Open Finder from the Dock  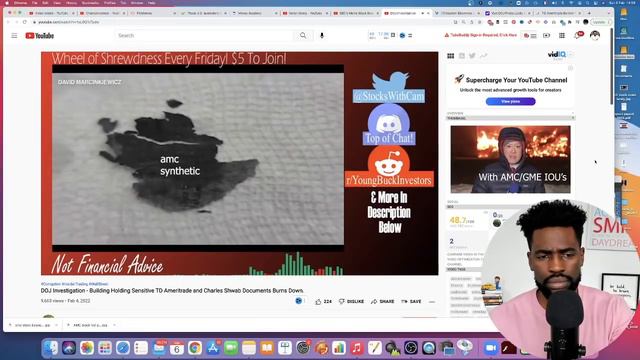pos(51,348)
